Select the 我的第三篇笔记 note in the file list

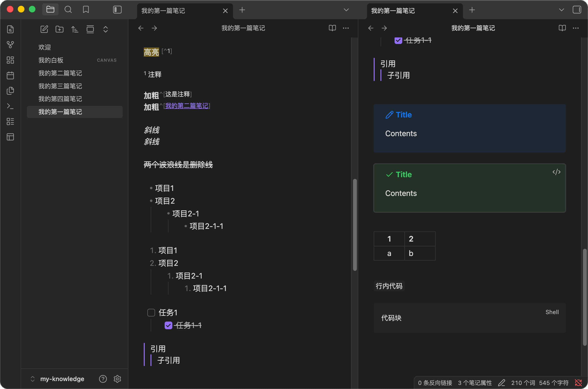(x=60, y=86)
